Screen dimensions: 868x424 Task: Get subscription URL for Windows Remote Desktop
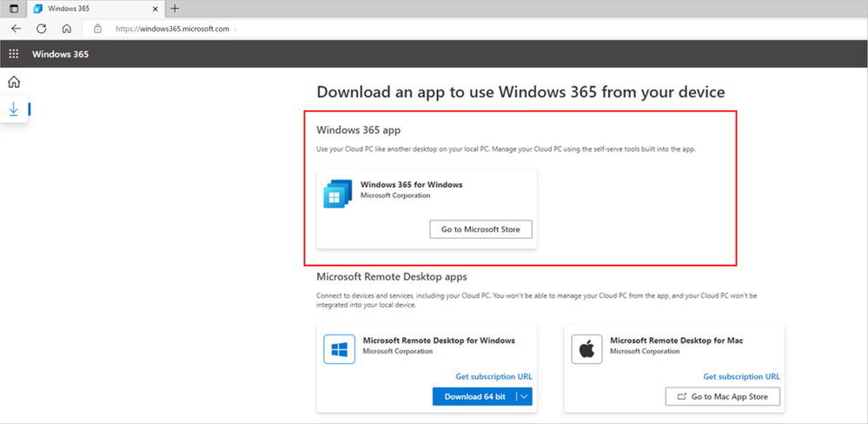(x=494, y=376)
